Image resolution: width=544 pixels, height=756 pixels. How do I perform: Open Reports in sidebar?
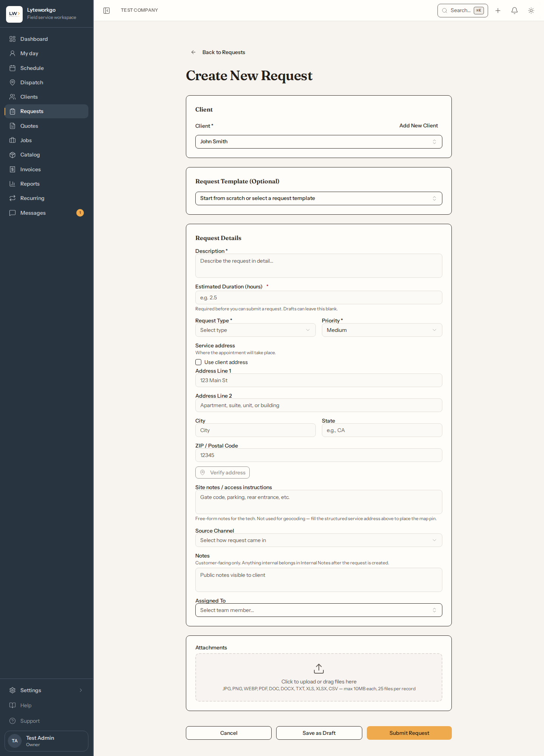pyautogui.click(x=46, y=184)
